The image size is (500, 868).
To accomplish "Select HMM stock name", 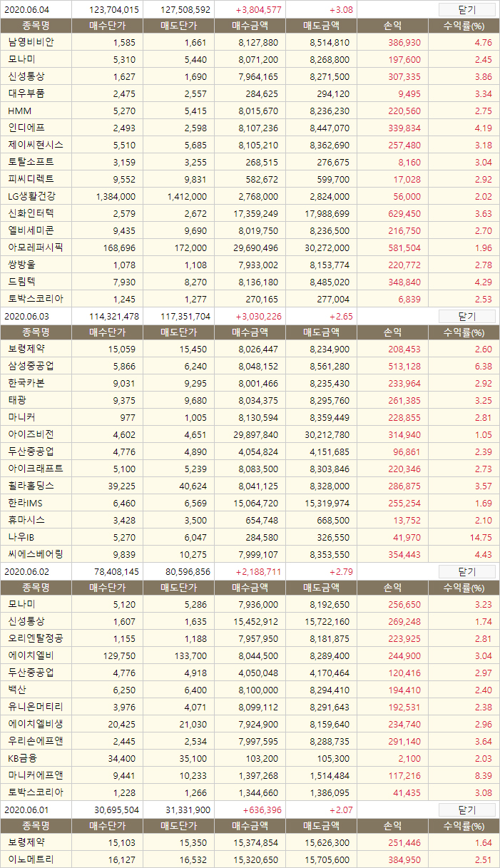I will coord(20,111).
